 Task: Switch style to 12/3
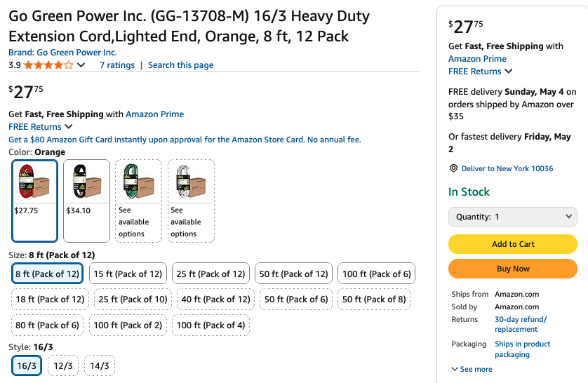63,365
